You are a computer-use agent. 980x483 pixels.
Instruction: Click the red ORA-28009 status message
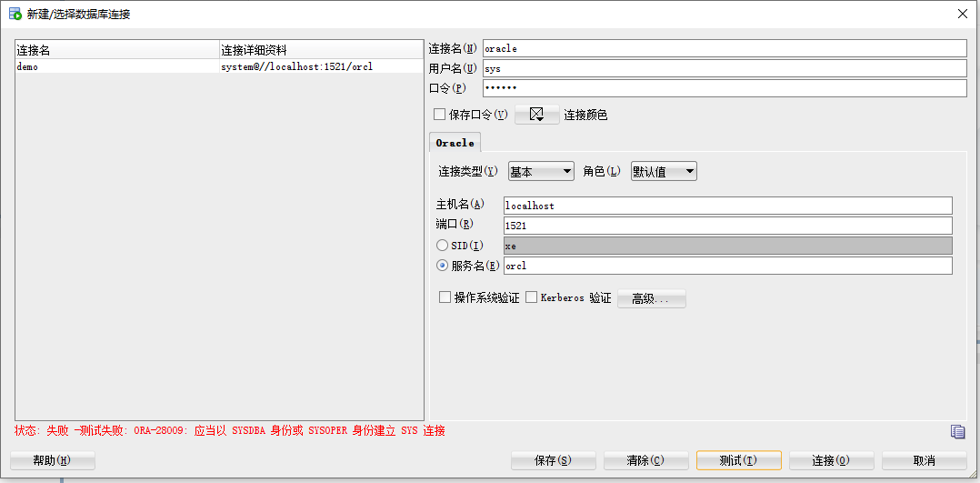[x=229, y=430]
